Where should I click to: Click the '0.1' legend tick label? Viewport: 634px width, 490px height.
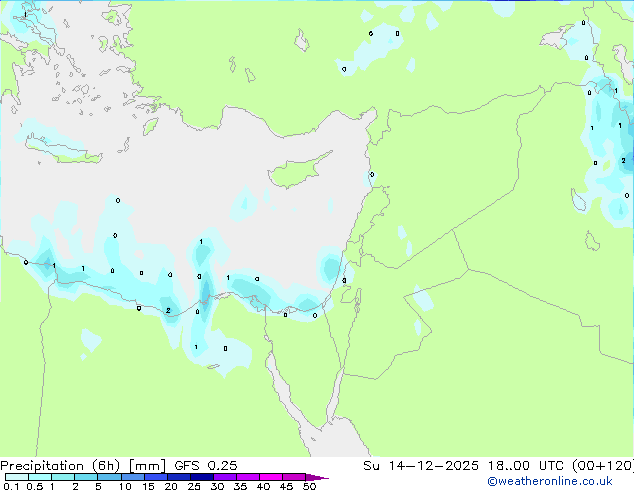(11, 486)
